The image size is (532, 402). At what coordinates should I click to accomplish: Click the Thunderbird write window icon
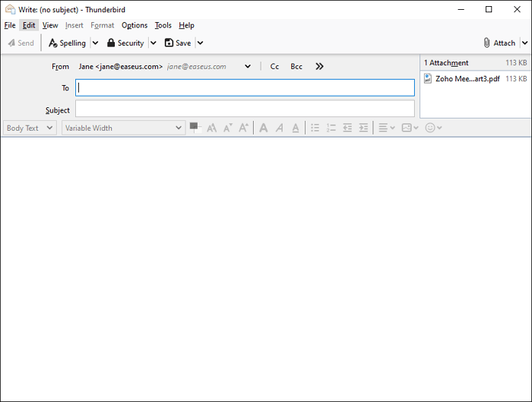coord(10,9)
